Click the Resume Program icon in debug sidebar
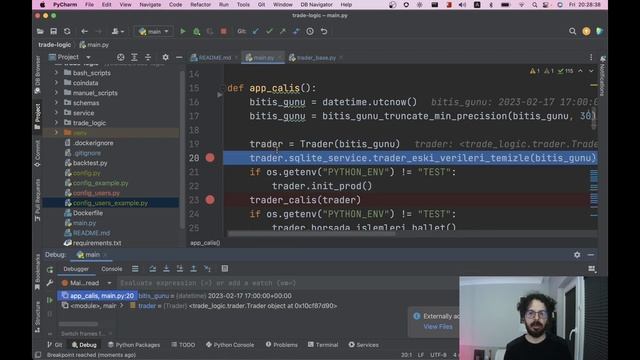 [50, 300]
